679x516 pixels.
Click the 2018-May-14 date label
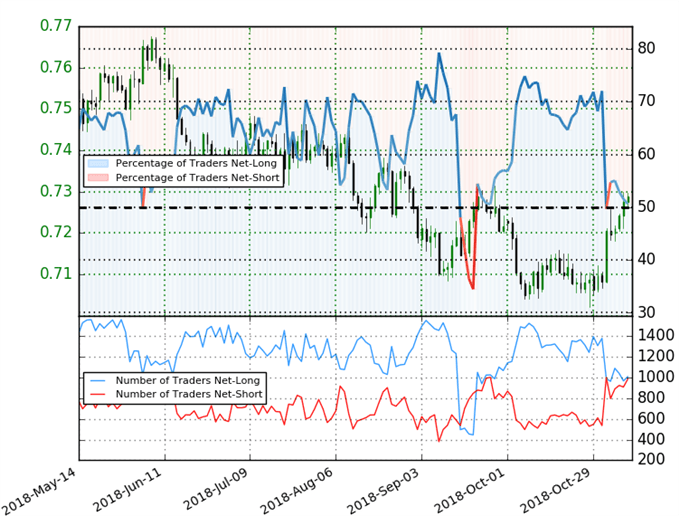pyautogui.click(x=38, y=491)
